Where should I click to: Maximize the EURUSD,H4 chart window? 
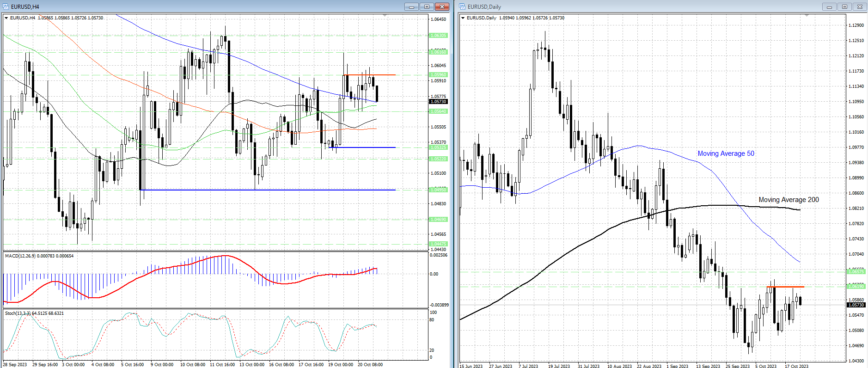click(x=427, y=6)
